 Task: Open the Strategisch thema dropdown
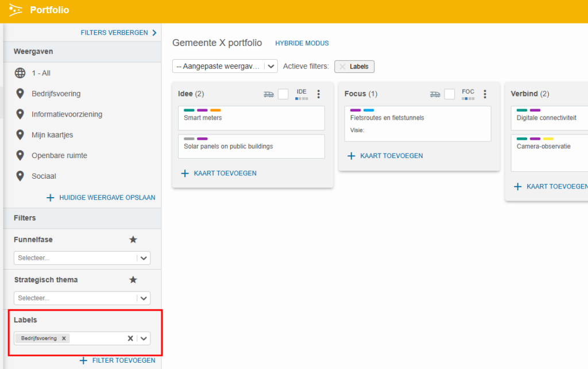pos(144,298)
